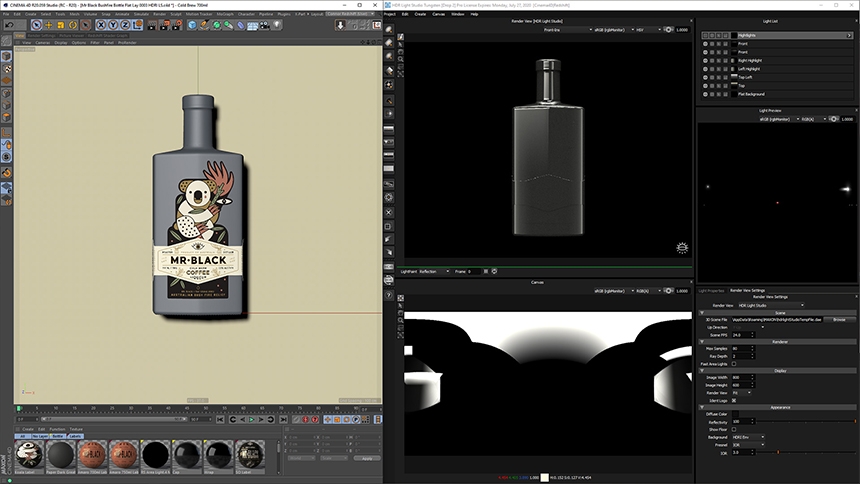
Task: Toggle the Y axis lock
Action: 113,25
